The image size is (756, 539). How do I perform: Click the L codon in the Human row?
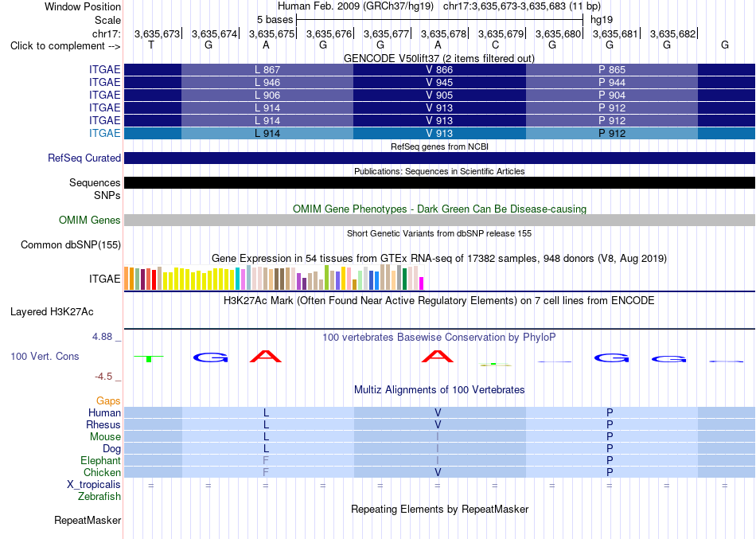266,412
